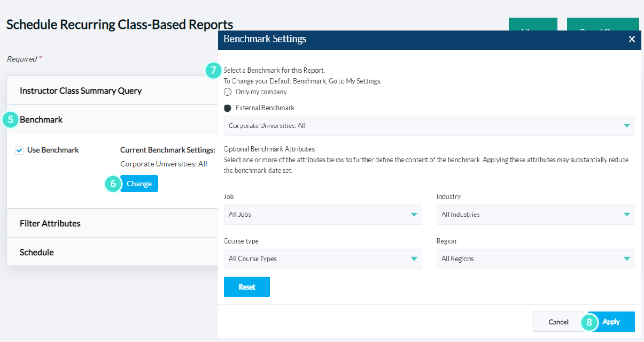Select the Only my company radio button

coord(227,92)
